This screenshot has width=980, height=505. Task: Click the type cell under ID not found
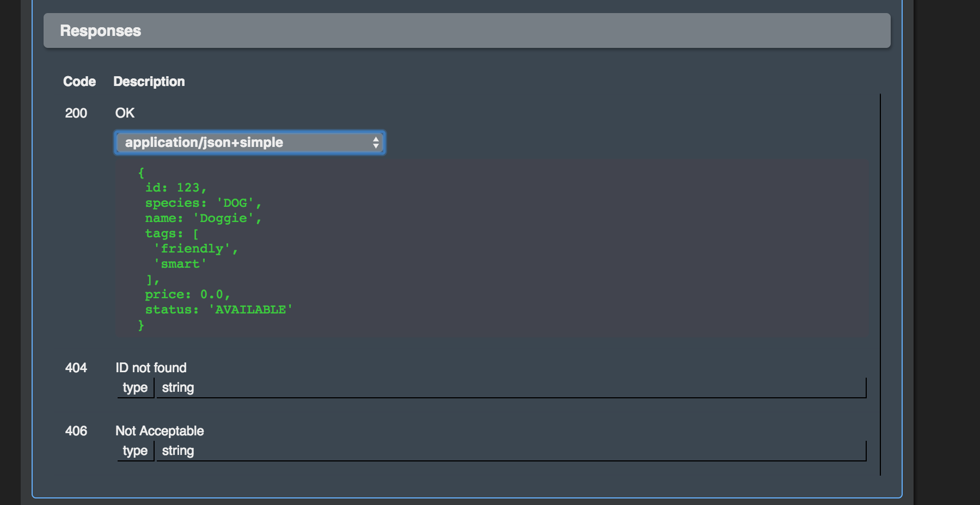[135, 388]
